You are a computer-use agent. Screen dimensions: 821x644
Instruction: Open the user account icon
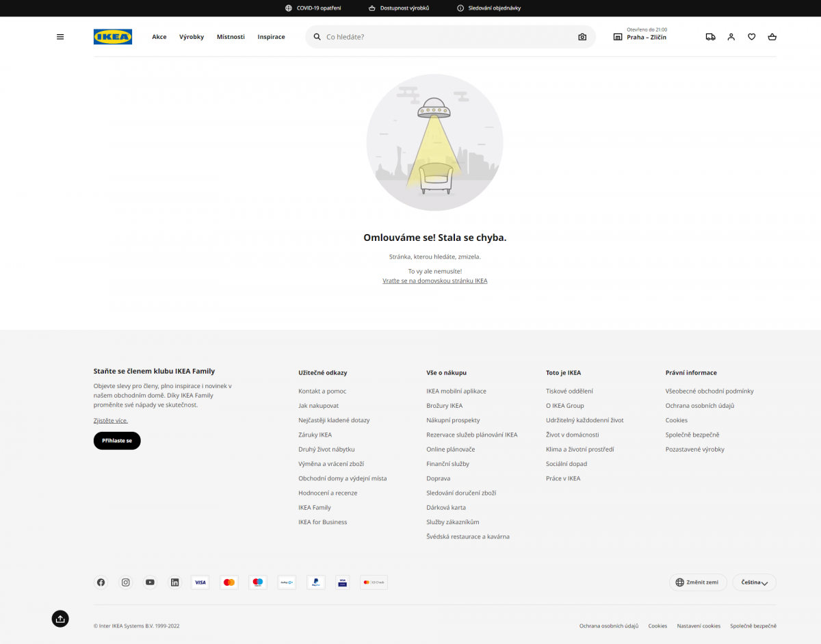point(731,37)
